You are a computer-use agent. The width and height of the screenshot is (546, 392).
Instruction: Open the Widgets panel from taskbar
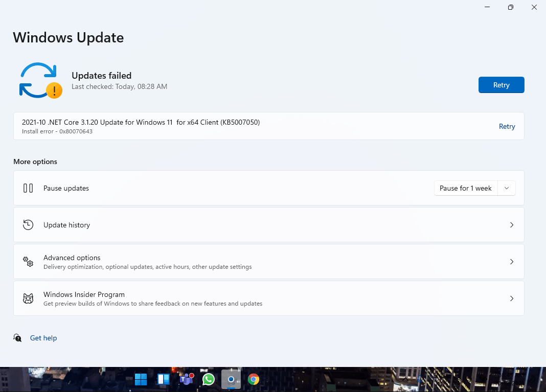point(163,379)
